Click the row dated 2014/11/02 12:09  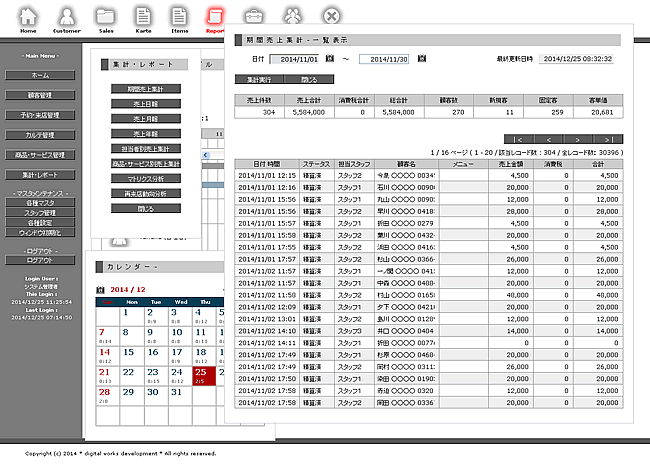coord(429,307)
